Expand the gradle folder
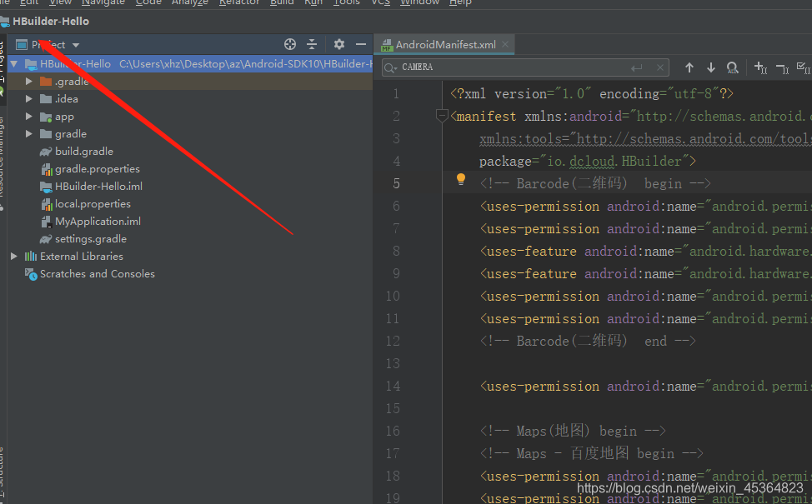 click(29, 134)
